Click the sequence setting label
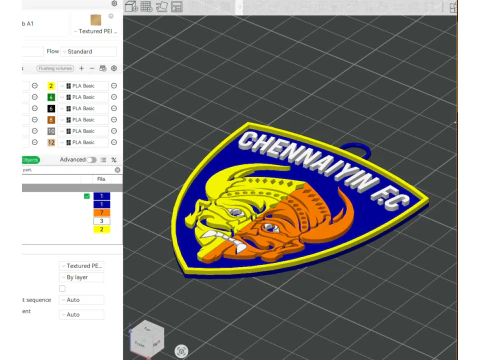 37,300
